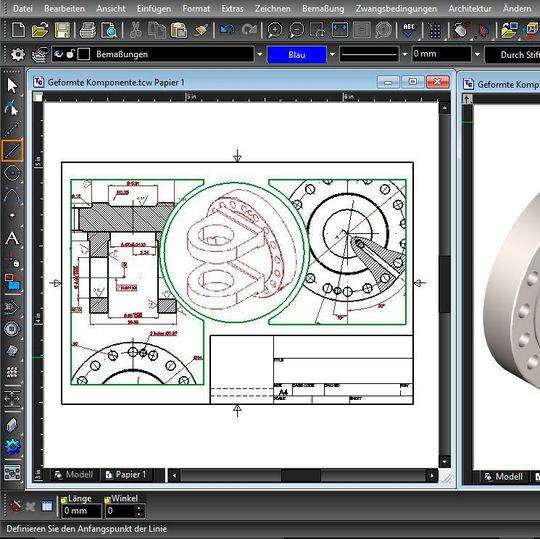Switch to Modell tab in Papier 1 window
Screen dimensions: 540x539
pyautogui.click(x=74, y=475)
